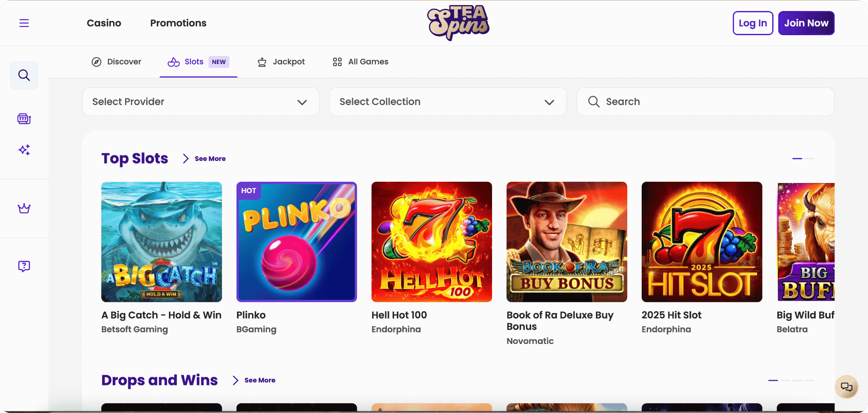This screenshot has width=868, height=413.
Task: Click the 'BGaming' provider label
Action: click(256, 329)
